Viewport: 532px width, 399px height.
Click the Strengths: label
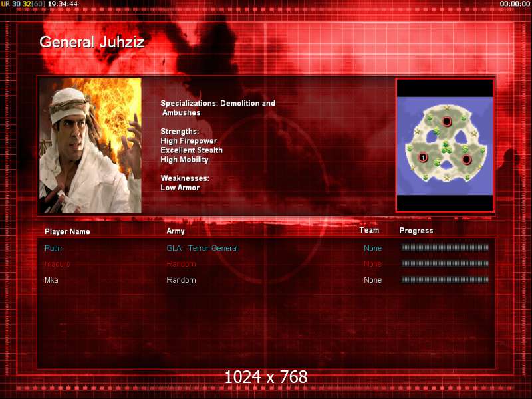pos(180,131)
